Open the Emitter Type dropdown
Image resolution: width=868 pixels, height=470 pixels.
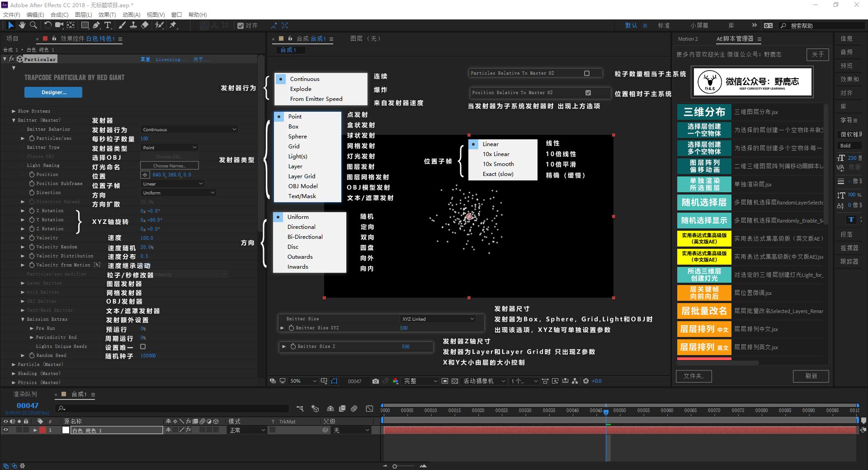(x=170, y=147)
